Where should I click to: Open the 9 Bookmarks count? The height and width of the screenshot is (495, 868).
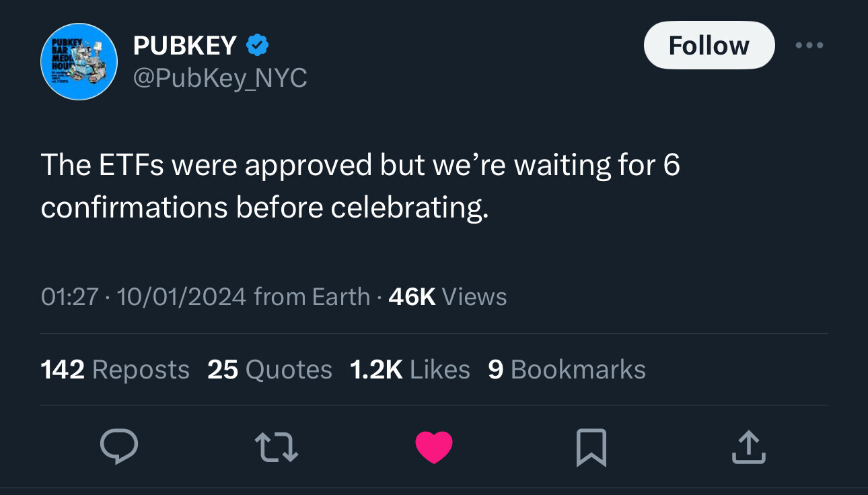pyautogui.click(x=567, y=370)
